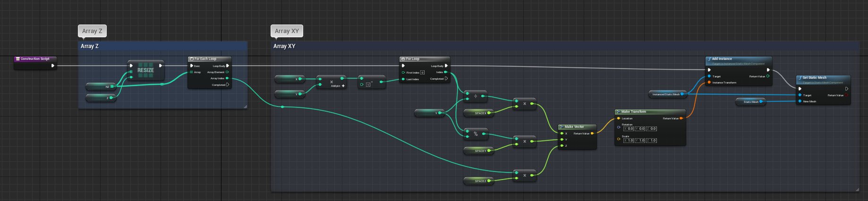The image size is (868, 201).
Task: Click the subtract node's value field
Action: pos(368,85)
